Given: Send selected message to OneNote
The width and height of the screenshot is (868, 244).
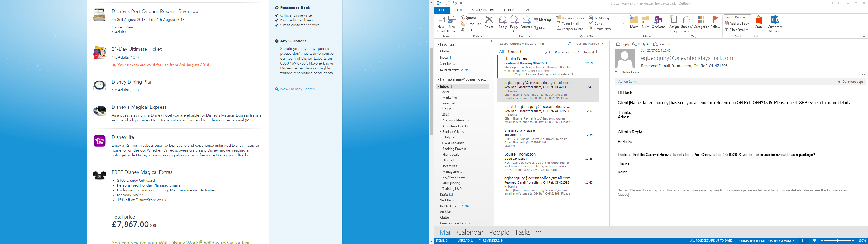Looking at the screenshot, I should tap(658, 23).
